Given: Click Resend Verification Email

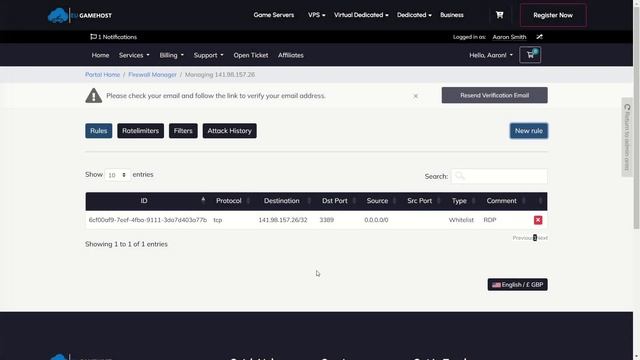Looking at the screenshot, I should pos(494,95).
